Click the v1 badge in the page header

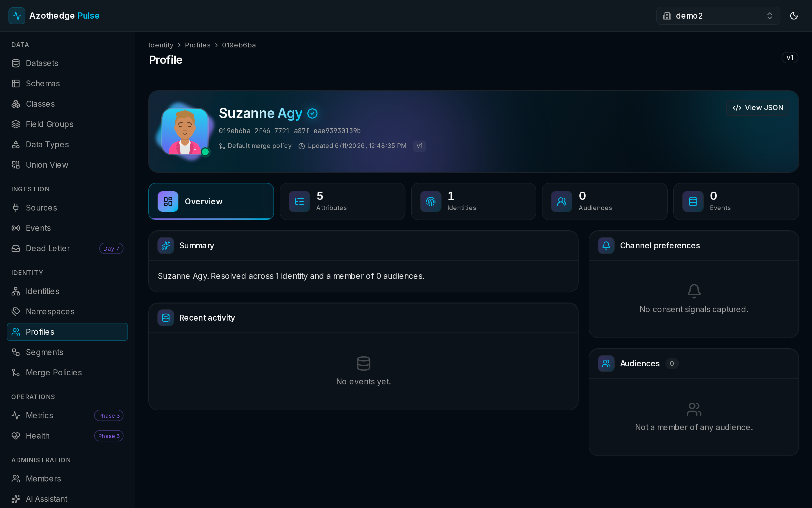[x=790, y=58]
